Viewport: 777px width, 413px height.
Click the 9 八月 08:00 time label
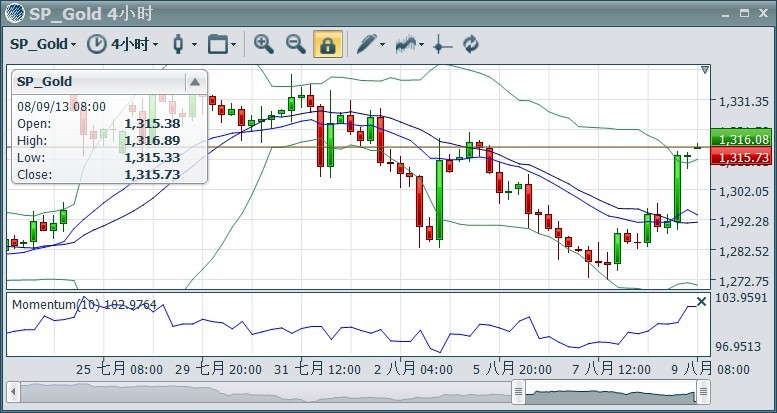click(x=711, y=369)
